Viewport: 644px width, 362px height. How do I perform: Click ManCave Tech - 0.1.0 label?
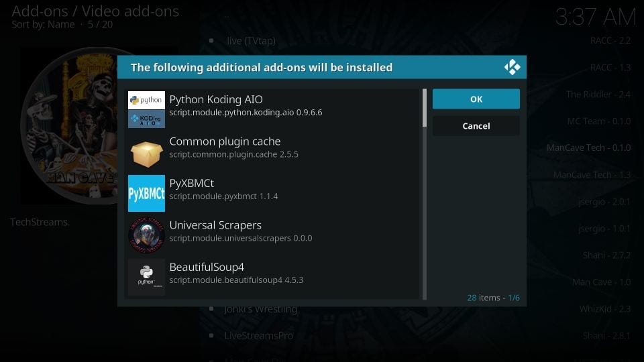pos(588,147)
